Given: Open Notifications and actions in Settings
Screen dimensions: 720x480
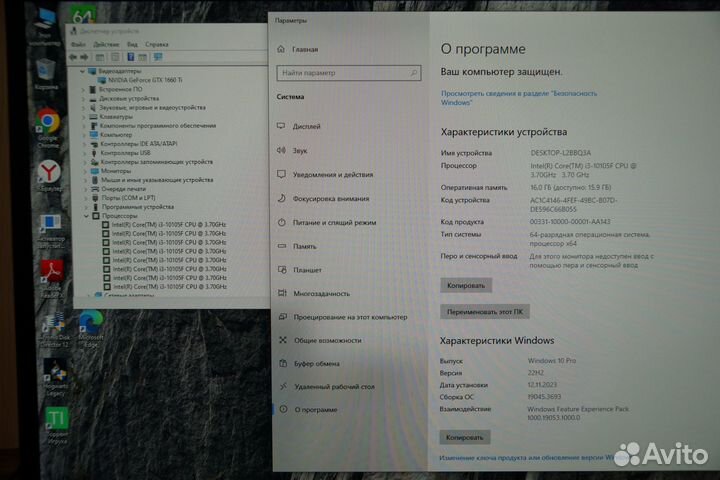Looking at the screenshot, I should click(333, 175).
